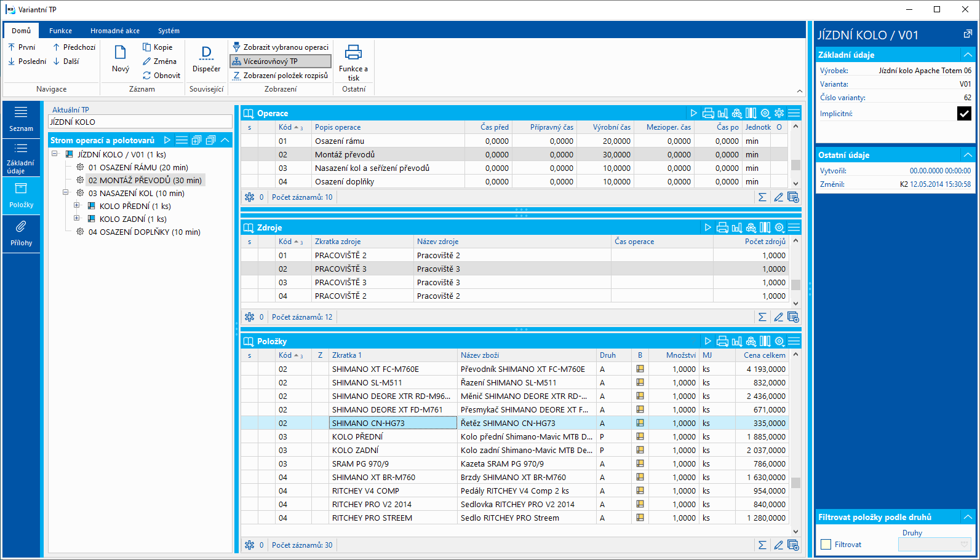Open the menu icon in Strom operací header
The height and width of the screenshot is (560, 980).
point(181,140)
